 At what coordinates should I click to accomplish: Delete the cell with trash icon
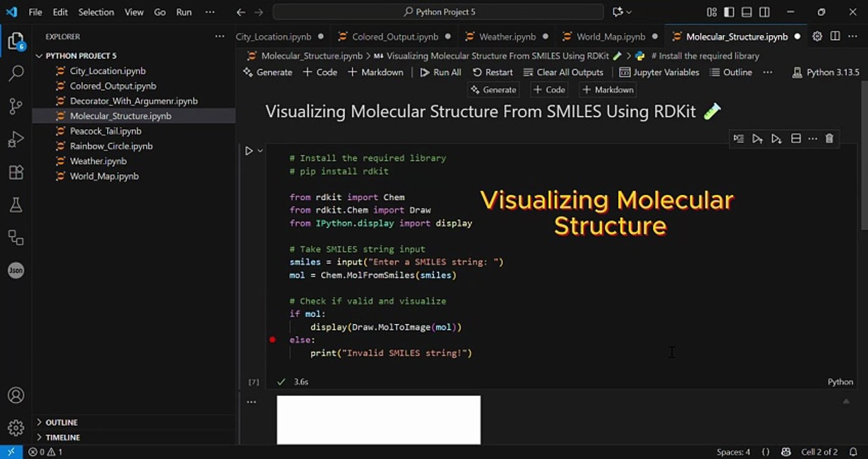coord(829,138)
